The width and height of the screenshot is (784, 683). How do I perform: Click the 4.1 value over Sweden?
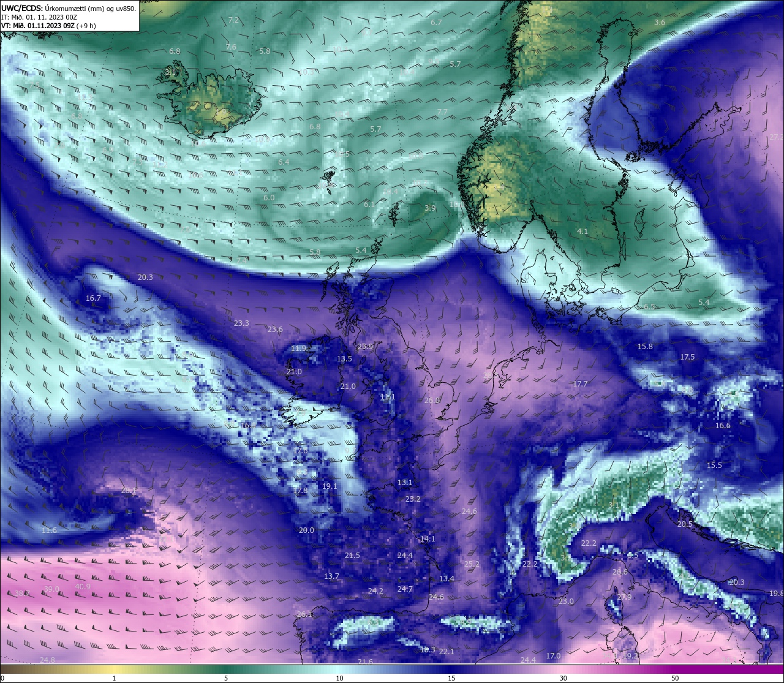tap(582, 232)
